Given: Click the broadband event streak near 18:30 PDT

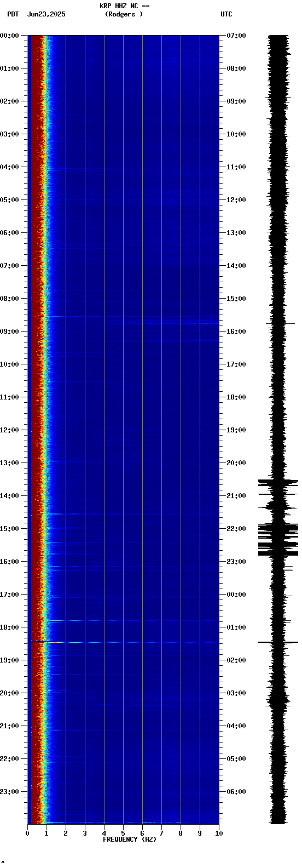Looking at the screenshot, I should [125, 642].
